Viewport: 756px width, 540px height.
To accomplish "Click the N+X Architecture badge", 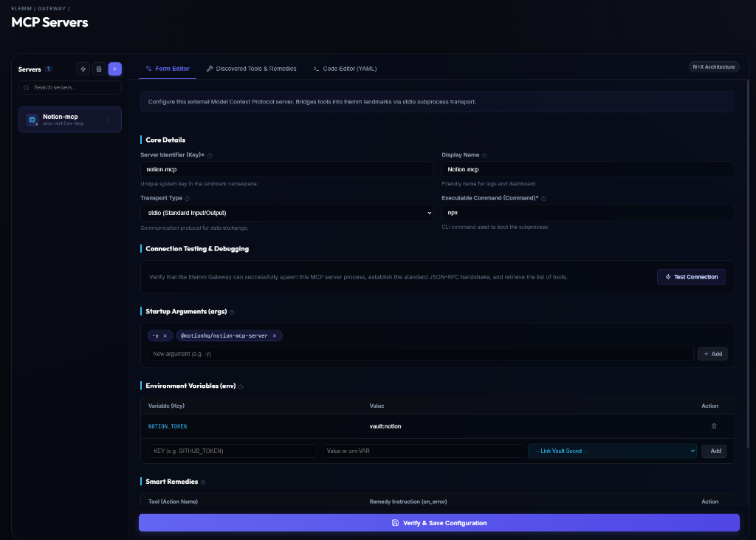I will point(714,67).
